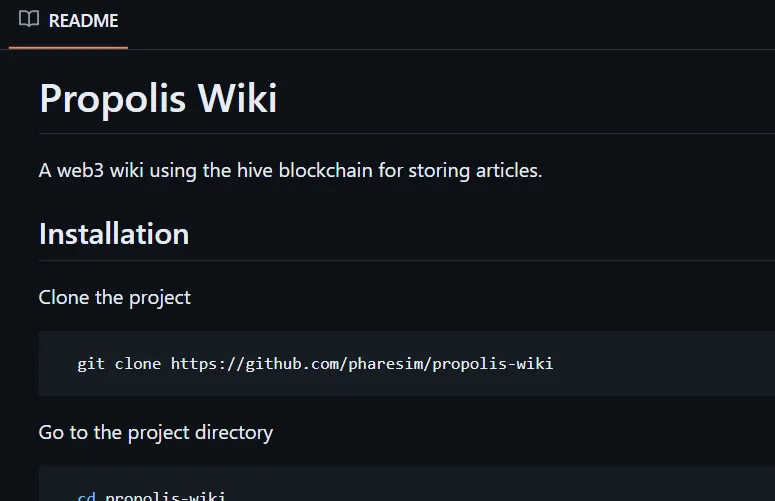Click 'propolis-wiki' in the cd command
Screen dimensions: 775x501
click(x=166, y=496)
